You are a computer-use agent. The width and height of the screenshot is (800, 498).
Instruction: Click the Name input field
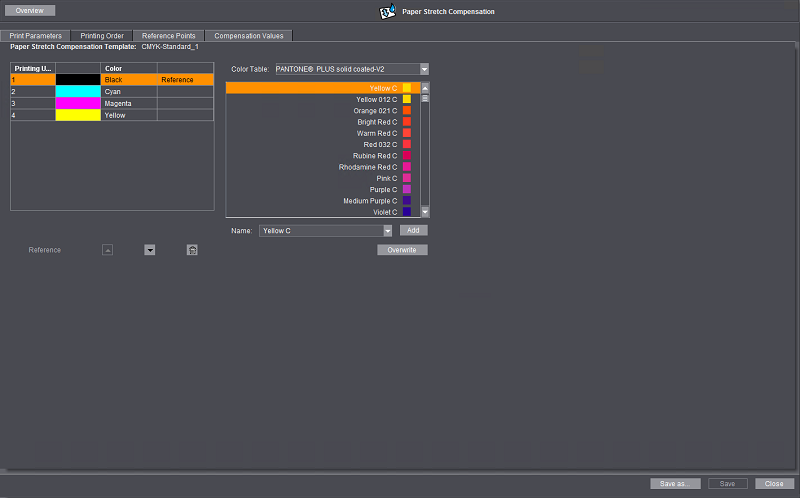pyautogui.click(x=320, y=231)
